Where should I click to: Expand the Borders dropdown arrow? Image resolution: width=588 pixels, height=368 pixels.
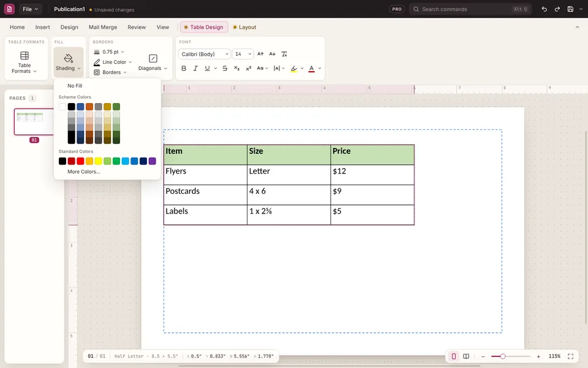click(x=125, y=72)
